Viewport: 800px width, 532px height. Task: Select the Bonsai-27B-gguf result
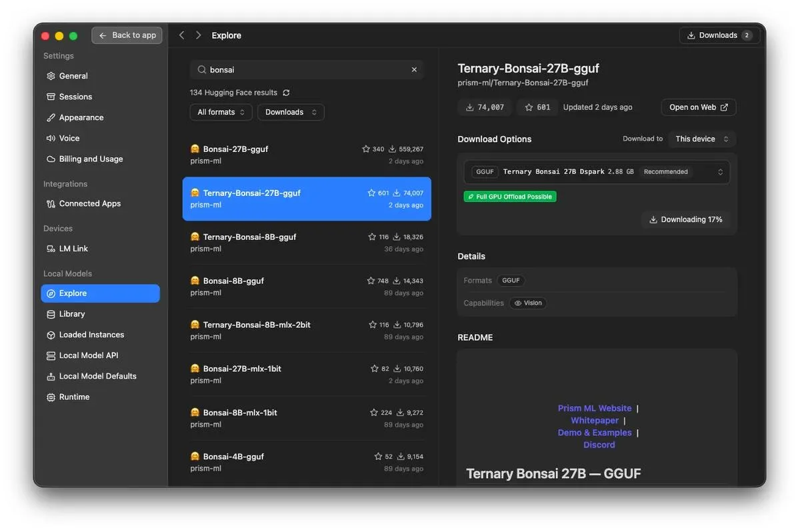tap(307, 155)
